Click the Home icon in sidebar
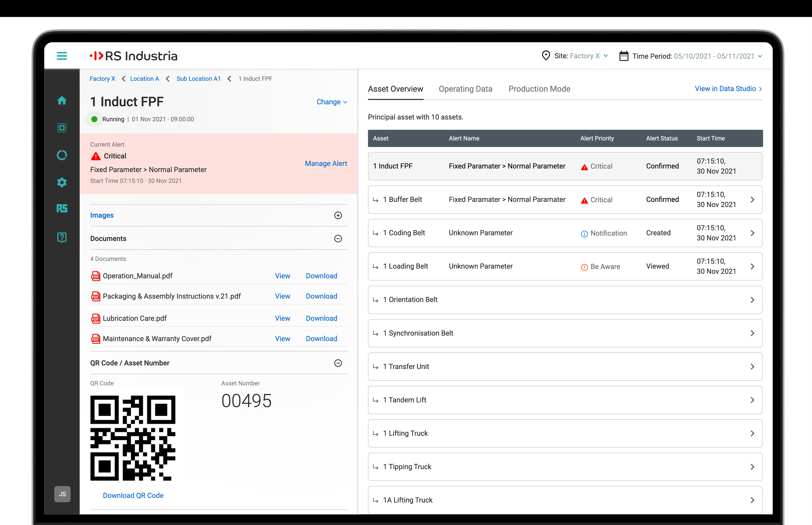 pyautogui.click(x=62, y=100)
